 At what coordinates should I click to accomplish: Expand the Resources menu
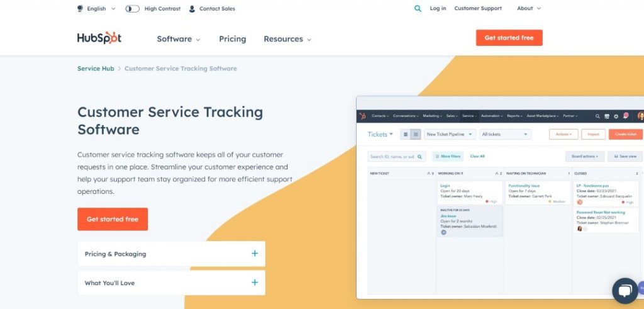[287, 39]
